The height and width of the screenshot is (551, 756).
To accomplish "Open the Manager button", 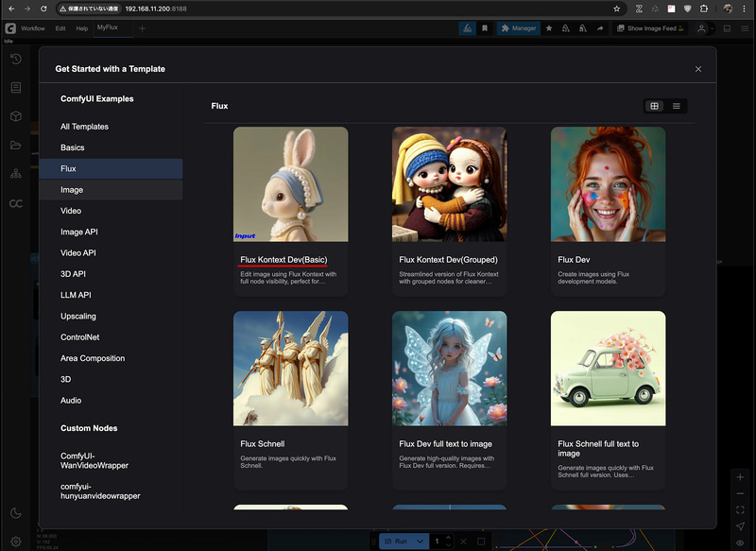I will (518, 28).
